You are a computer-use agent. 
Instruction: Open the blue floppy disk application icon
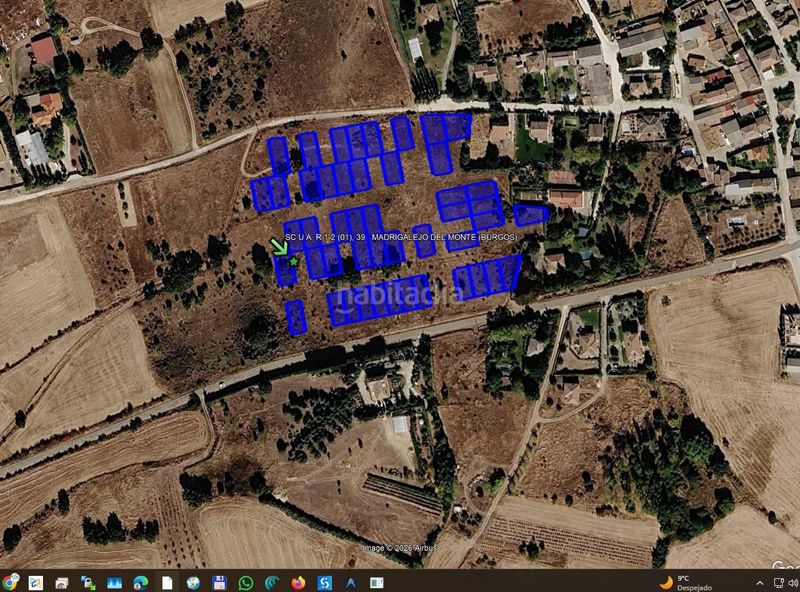tap(219, 583)
